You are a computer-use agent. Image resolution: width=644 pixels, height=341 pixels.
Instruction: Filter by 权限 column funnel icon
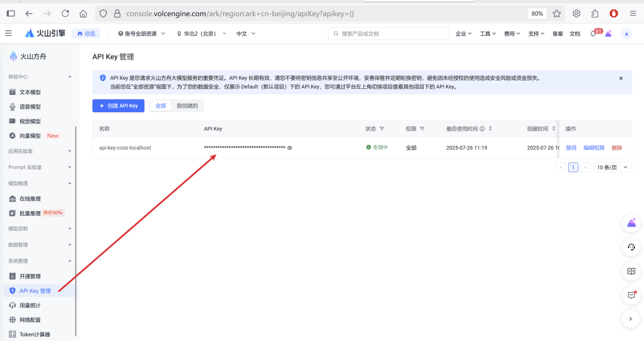pos(422,129)
